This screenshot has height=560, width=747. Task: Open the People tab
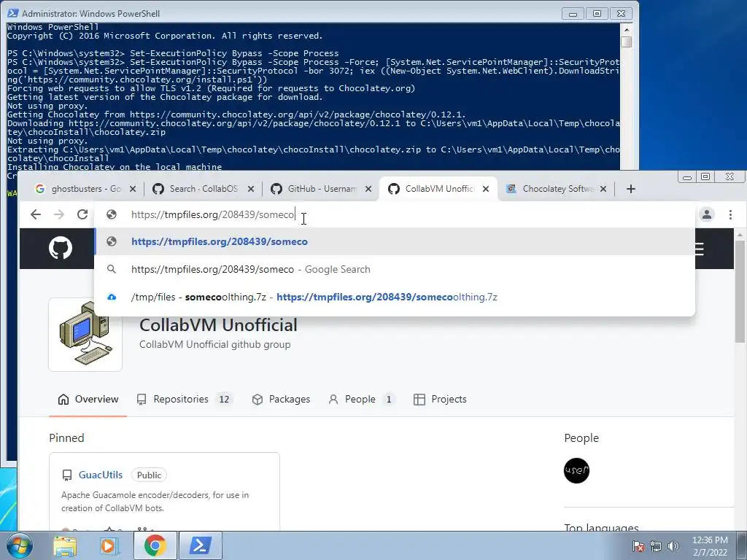click(361, 400)
